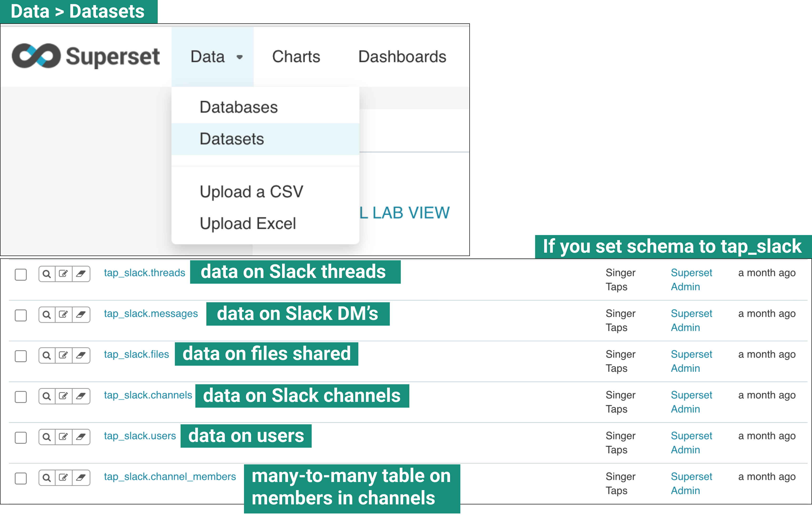
Task: Open the Dashboards section
Action: point(402,57)
